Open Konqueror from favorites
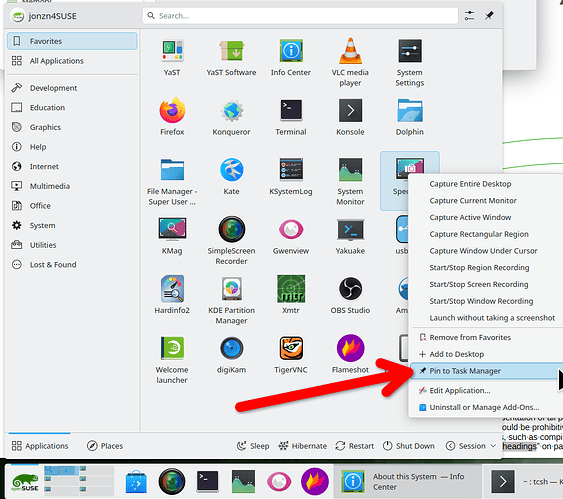This screenshot has height=499, width=563. point(231,117)
